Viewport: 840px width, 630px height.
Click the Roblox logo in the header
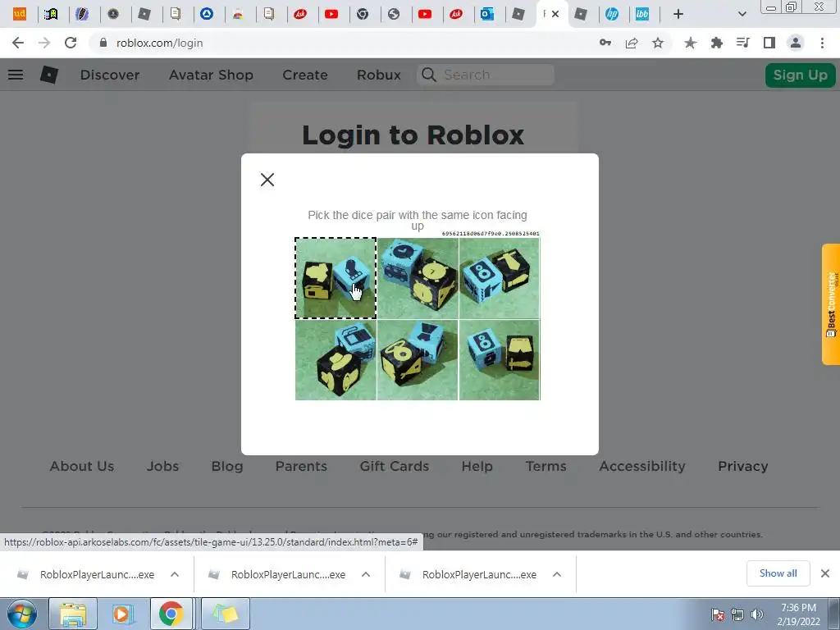pyautogui.click(x=48, y=75)
